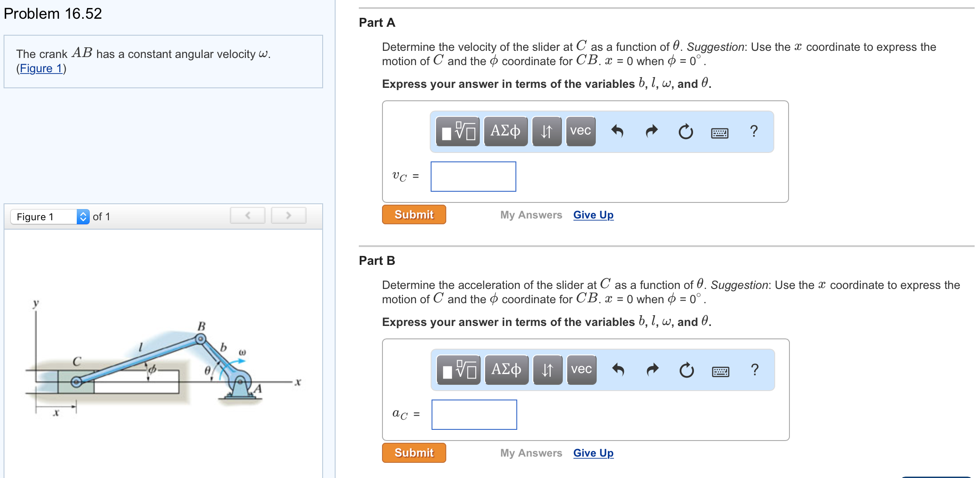Screen dimensions: 980x478
Task: Select the subscript/superscript icon in Part B toolbar
Action: (x=547, y=369)
